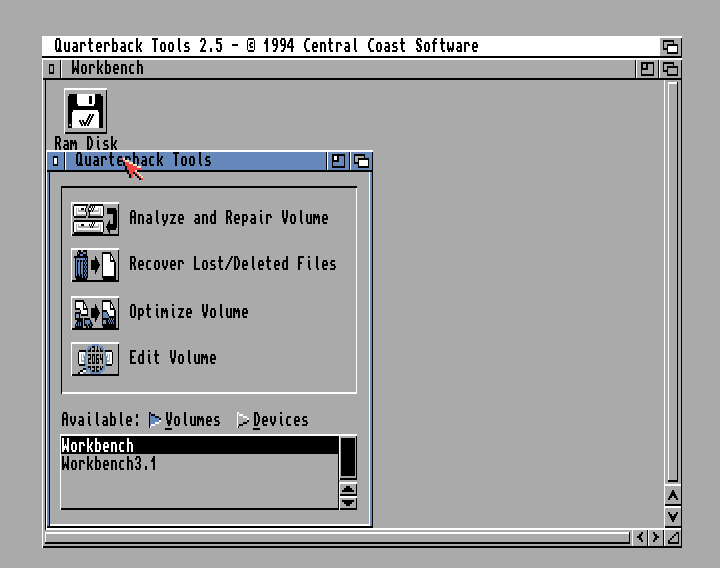Click the volume list up arrow

348,489
